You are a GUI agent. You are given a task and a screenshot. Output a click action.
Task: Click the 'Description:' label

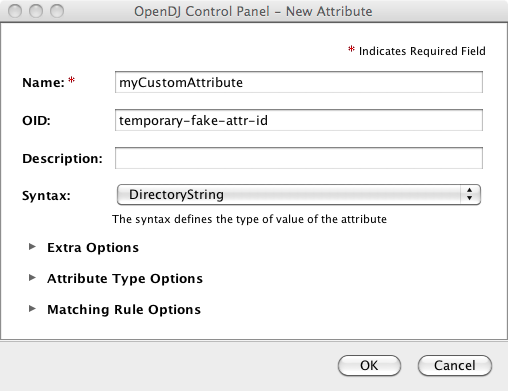[62, 158]
